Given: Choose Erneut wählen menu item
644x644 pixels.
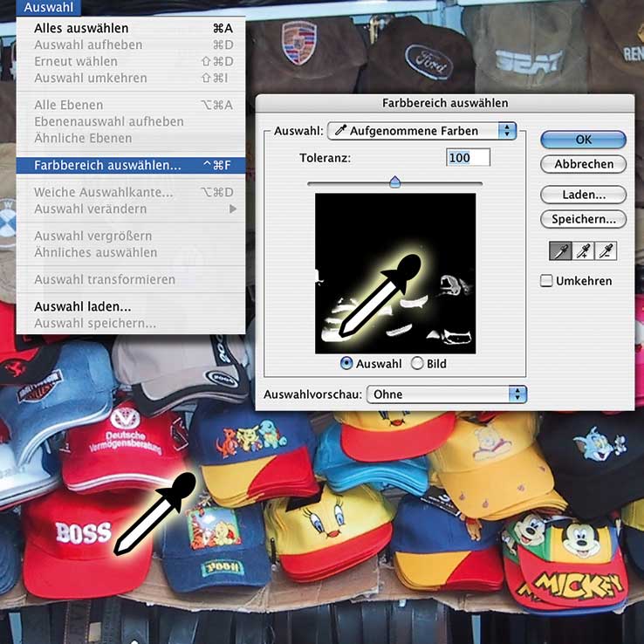Looking at the screenshot, I should point(131,62).
